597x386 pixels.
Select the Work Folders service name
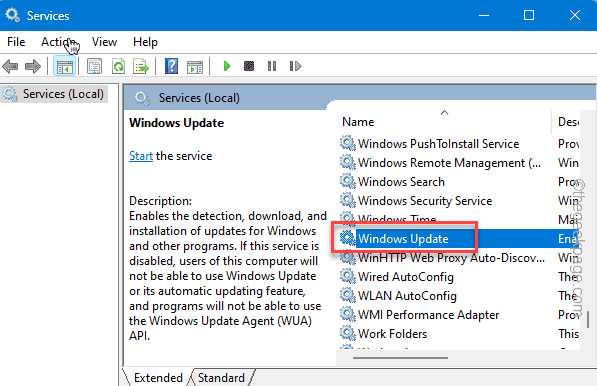point(392,334)
